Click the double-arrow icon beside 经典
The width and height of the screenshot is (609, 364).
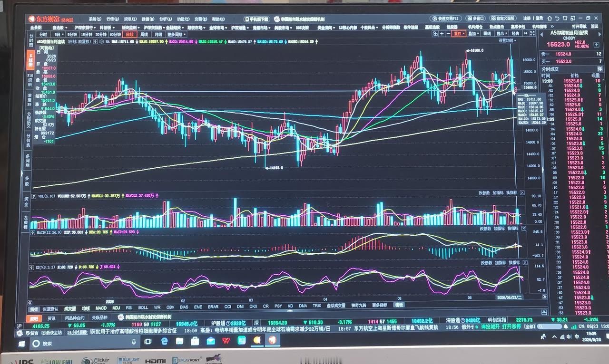pos(526,33)
